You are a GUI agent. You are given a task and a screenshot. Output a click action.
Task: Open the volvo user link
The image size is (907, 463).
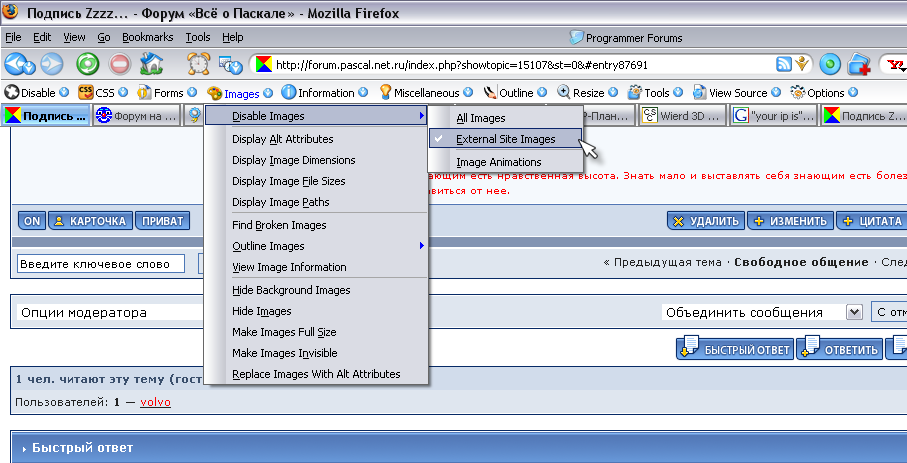tap(156, 402)
